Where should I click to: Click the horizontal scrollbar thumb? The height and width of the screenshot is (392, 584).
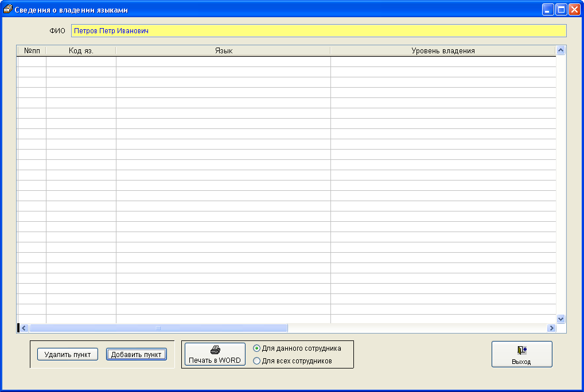click(x=158, y=328)
